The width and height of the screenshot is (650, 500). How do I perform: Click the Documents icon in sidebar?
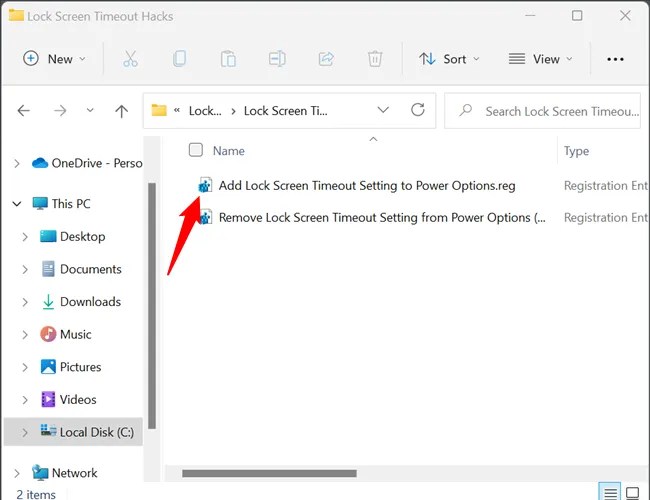click(x=48, y=269)
